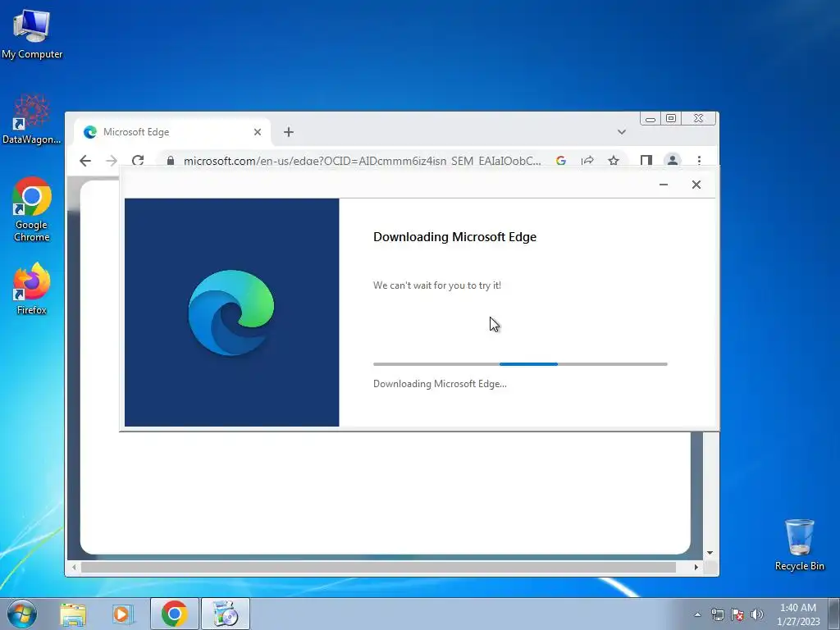Open Chrome side panel

[646, 161]
